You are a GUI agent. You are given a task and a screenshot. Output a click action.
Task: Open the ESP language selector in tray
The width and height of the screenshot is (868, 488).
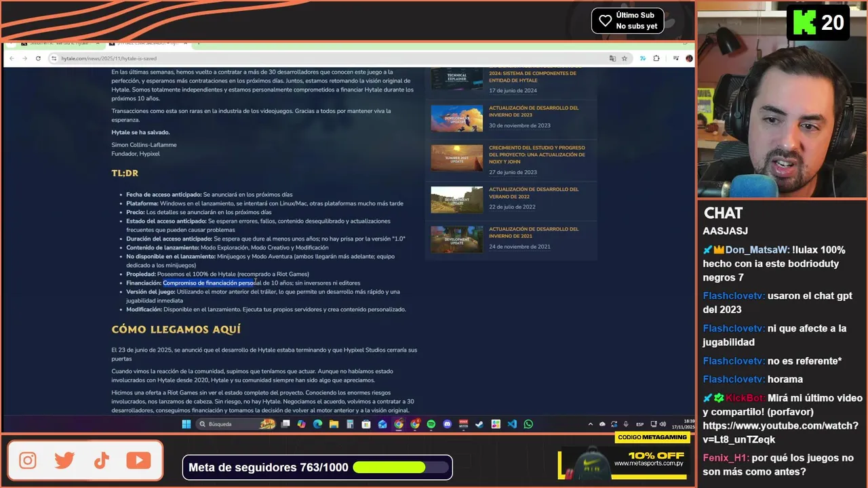coord(640,424)
